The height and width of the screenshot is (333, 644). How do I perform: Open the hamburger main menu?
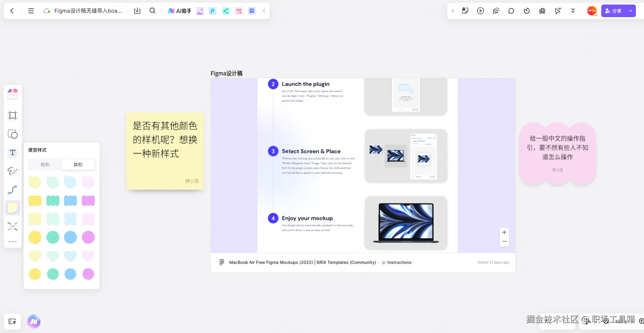point(31,11)
